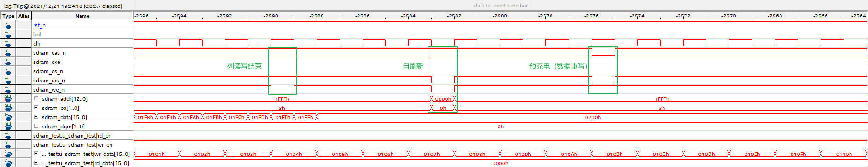Viewport: 868px width, 167px height.
Task: Click the sdram_cas_n signal type icon
Action: click(x=8, y=53)
